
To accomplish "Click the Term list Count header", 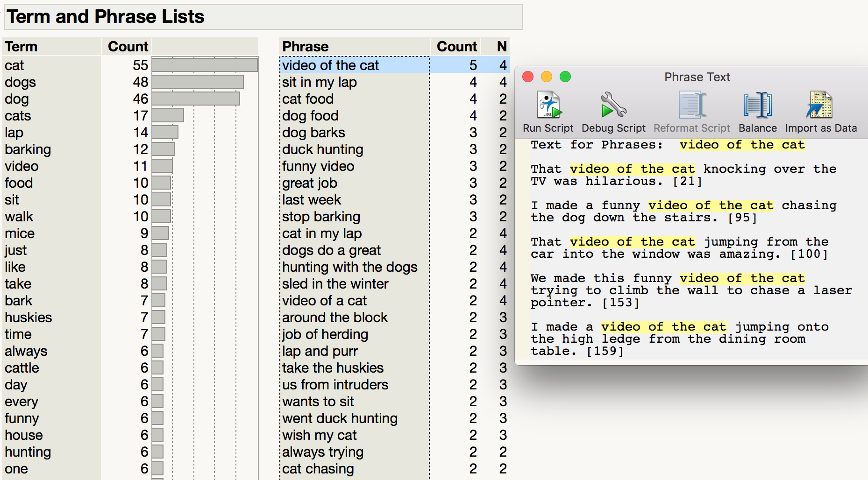I will point(128,47).
